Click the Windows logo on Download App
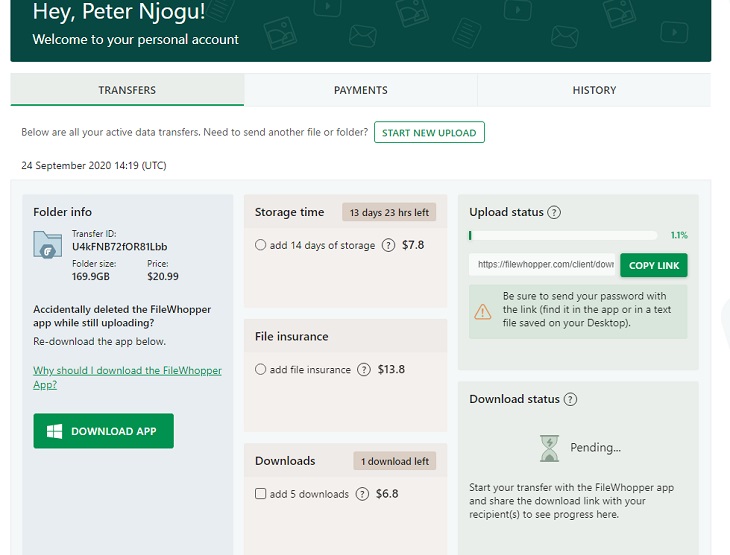730x555 pixels. [x=54, y=431]
